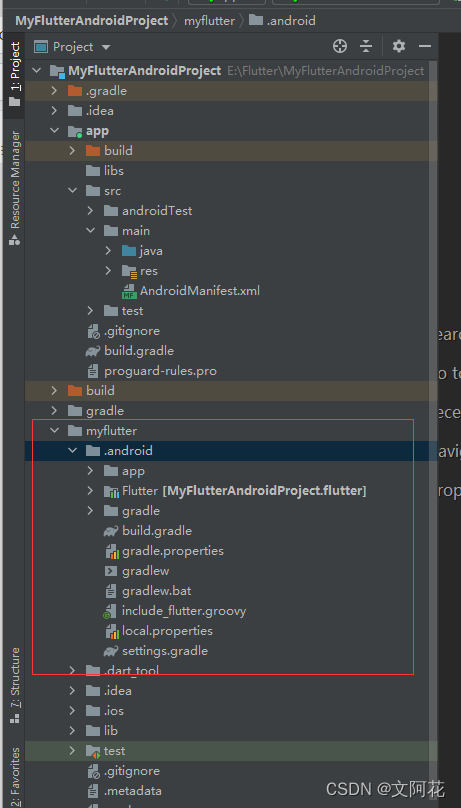This screenshot has width=461, height=808.
Task: Open the 7: Structure side tab
Action: [x=15, y=685]
